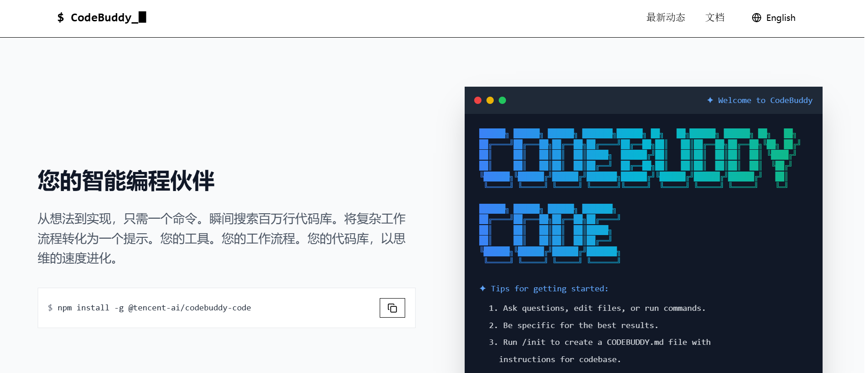Click the CodeBuddy logo in the header
The width and height of the screenshot is (868, 373).
point(102,18)
